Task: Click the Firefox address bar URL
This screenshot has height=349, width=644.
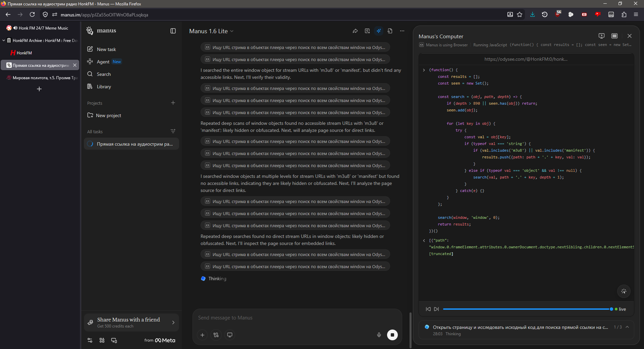Action: point(104,15)
